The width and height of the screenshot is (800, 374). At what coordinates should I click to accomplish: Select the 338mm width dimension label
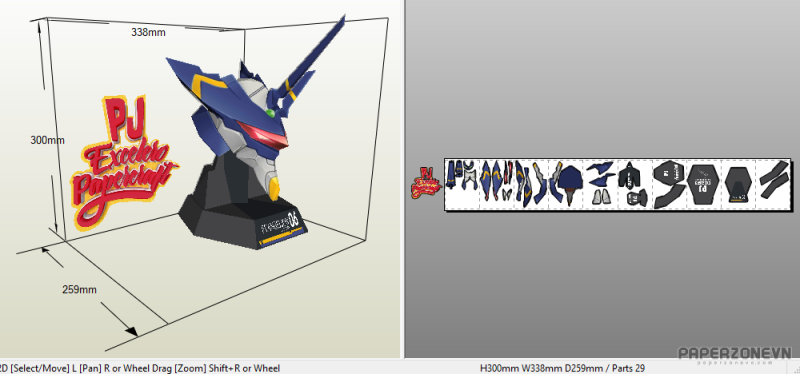148,32
